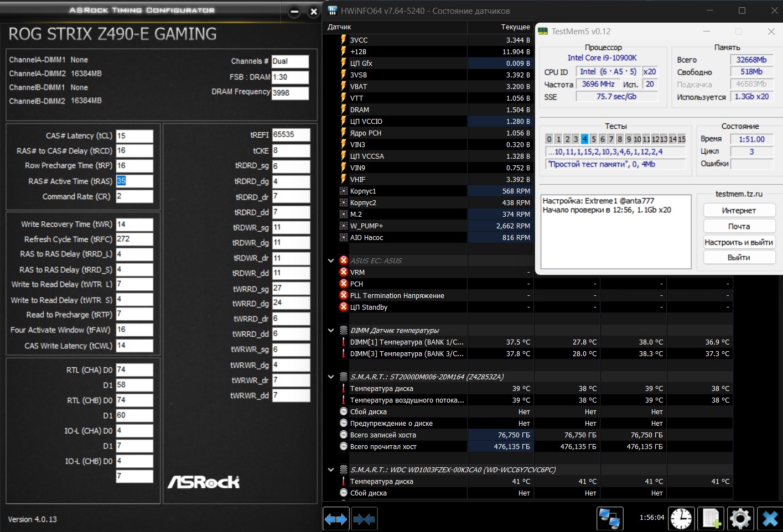Click the 1:51.00 elapsed time value
Image resolution: width=783 pixels, height=532 pixels.
pos(751,139)
